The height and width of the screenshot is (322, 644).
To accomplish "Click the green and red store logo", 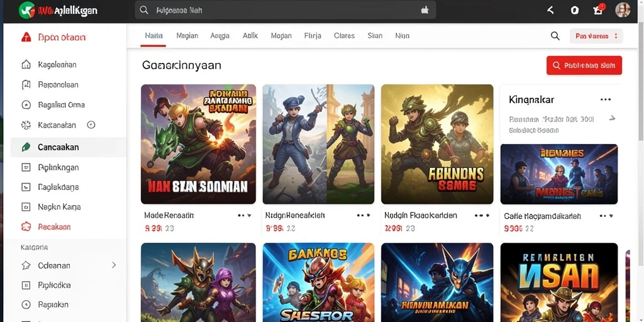I will click(x=27, y=10).
